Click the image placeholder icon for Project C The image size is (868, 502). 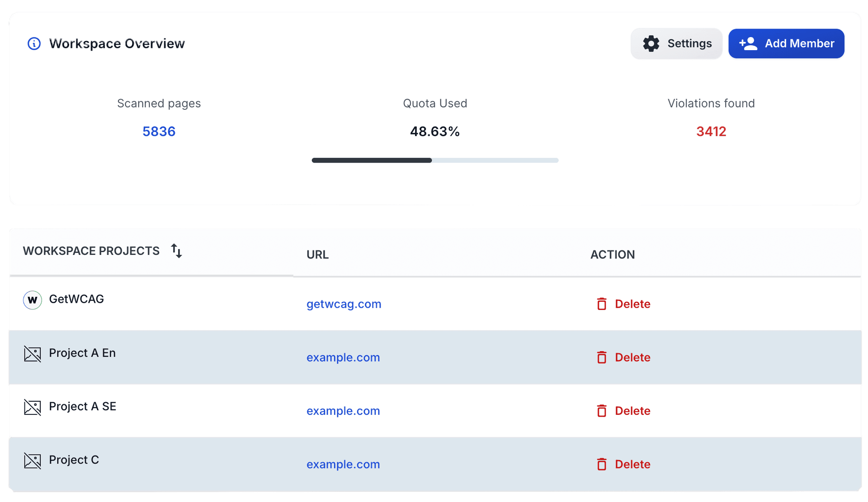click(32, 460)
